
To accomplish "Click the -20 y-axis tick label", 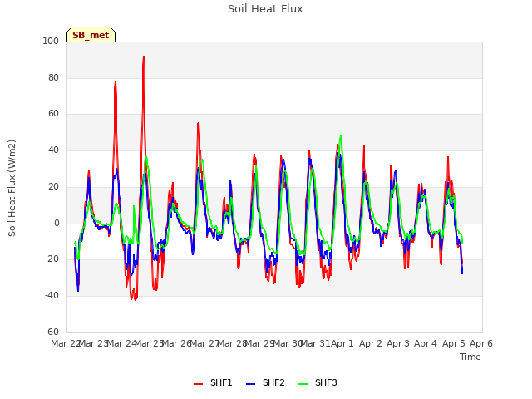I will coord(52,259).
